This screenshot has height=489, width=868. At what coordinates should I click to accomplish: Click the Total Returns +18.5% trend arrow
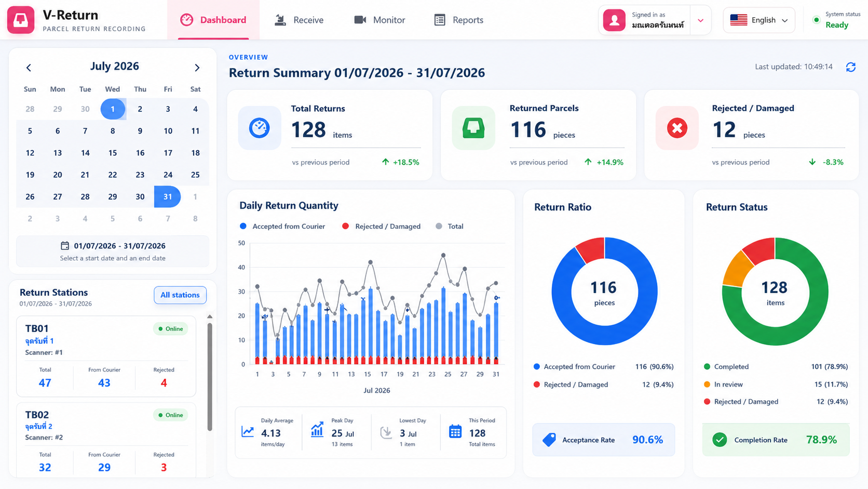(x=385, y=162)
